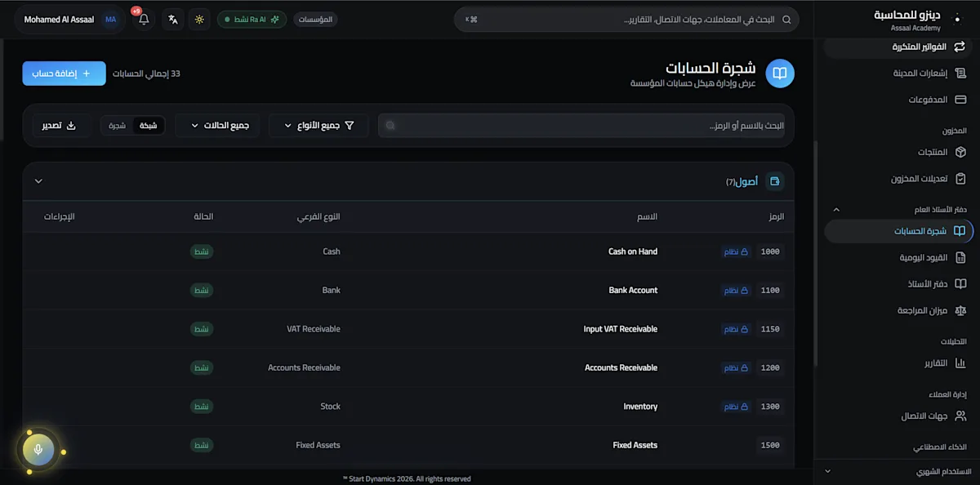Open the MA user avatar menu

pos(110,20)
